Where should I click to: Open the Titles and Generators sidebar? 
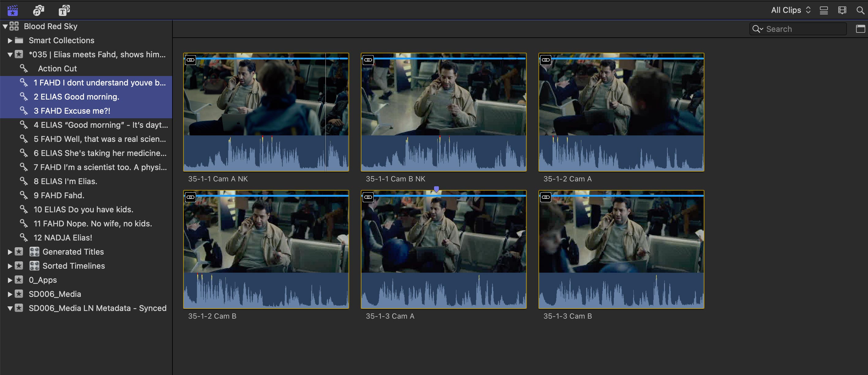click(x=64, y=10)
